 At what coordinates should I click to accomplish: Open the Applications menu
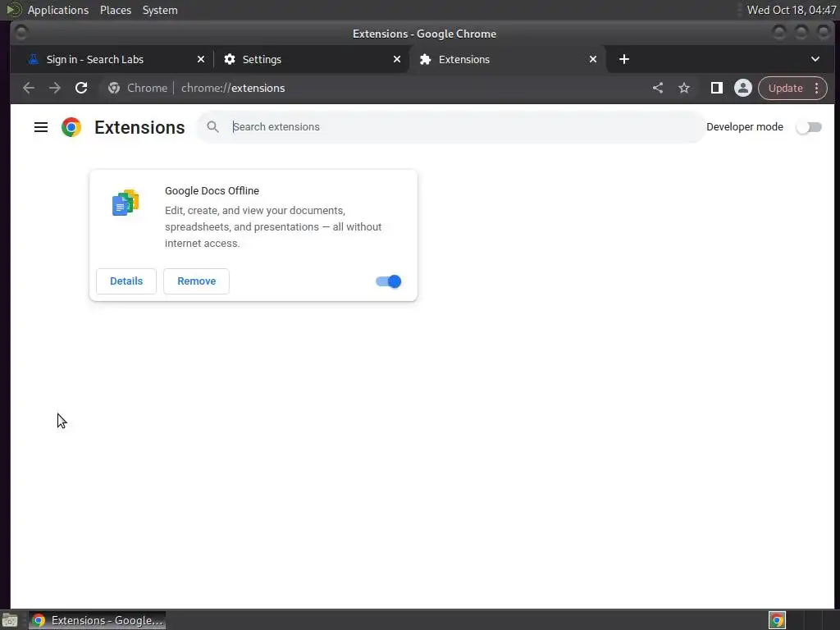pyautogui.click(x=58, y=10)
